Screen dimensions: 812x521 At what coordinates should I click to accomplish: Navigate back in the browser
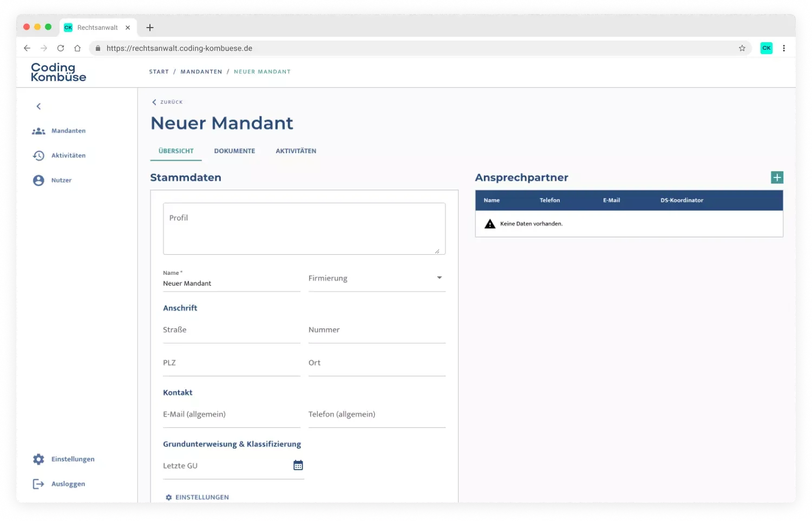coord(27,48)
